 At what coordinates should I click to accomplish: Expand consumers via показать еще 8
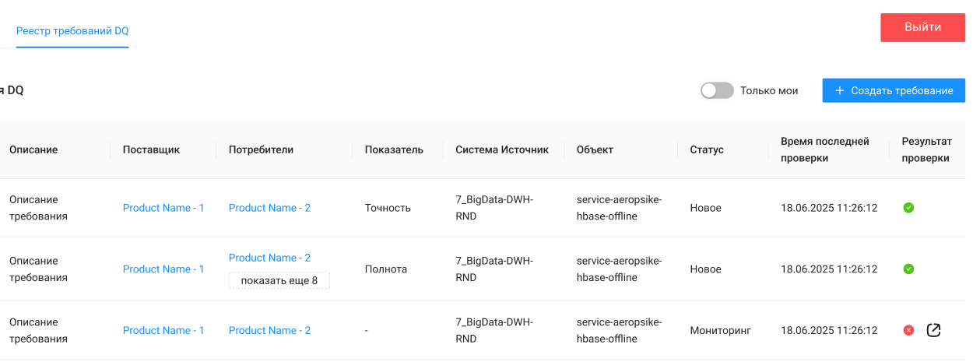(x=279, y=280)
